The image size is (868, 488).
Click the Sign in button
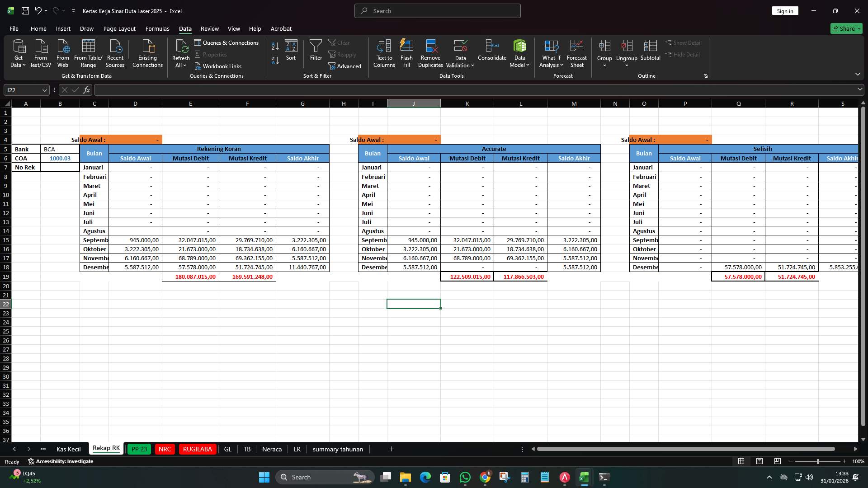(785, 10)
